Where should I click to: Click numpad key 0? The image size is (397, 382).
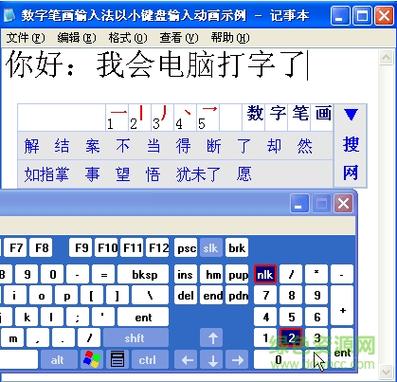(x=278, y=360)
